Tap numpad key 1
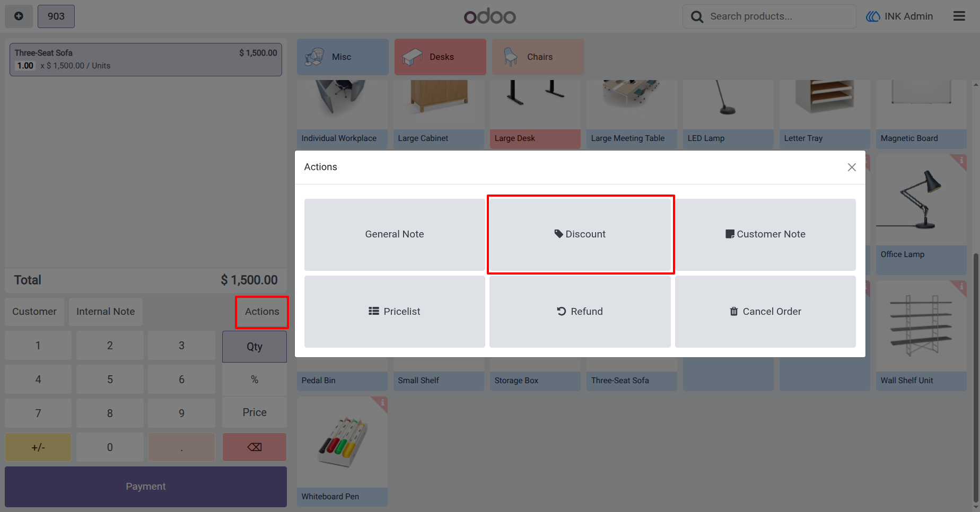 38,346
